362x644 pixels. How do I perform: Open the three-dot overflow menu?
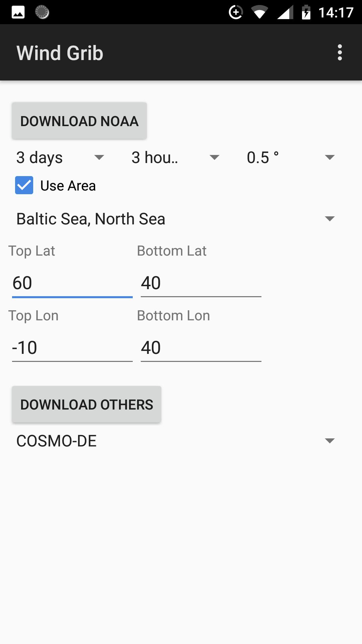[x=340, y=53]
